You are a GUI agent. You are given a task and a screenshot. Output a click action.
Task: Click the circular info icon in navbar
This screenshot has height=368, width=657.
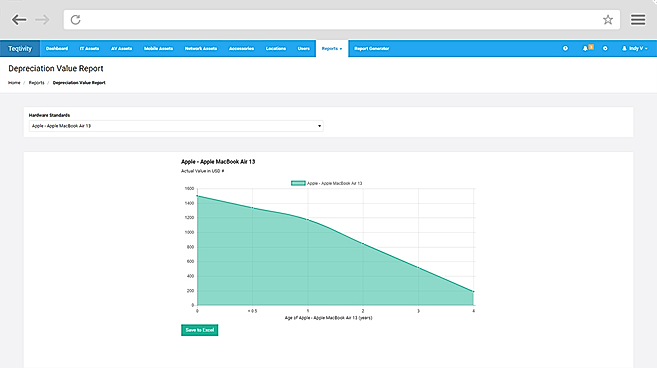click(565, 49)
